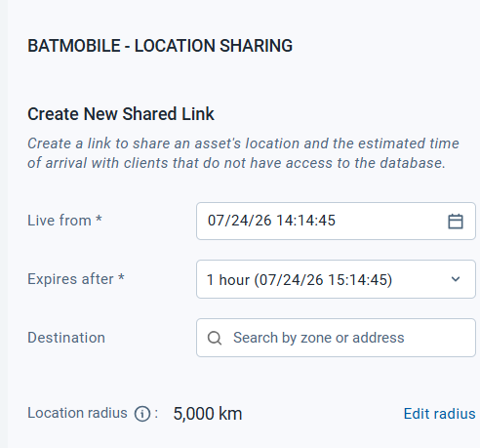
Task: Click the Destination label
Action: [66, 338]
